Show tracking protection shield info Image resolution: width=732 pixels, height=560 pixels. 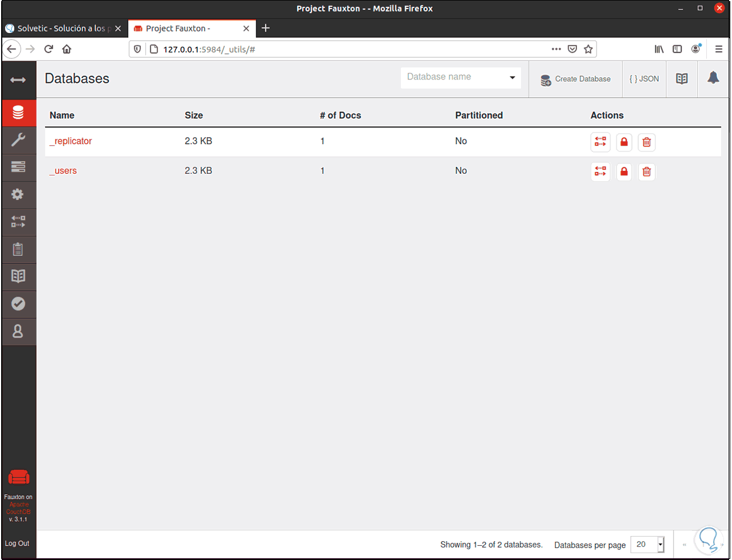pyautogui.click(x=137, y=49)
